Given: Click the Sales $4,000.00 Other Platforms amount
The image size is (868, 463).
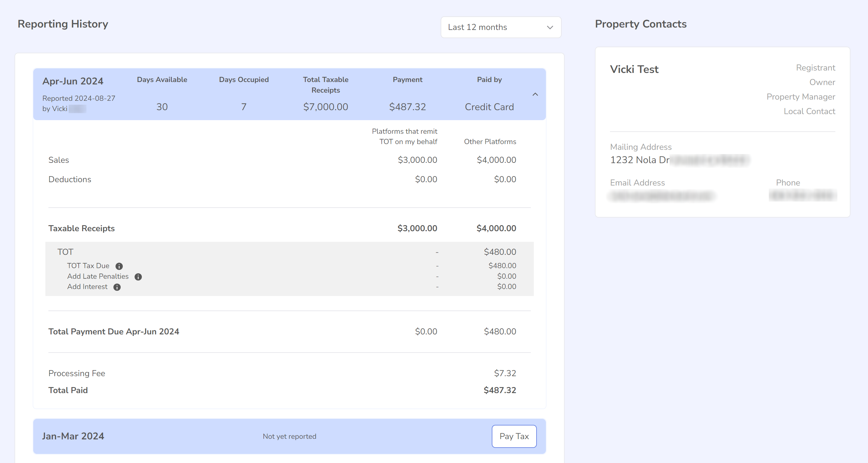Looking at the screenshot, I should tap(496, 160).
